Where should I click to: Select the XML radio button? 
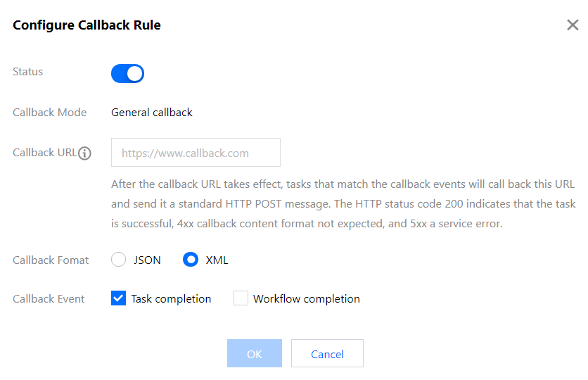point(190,260)
